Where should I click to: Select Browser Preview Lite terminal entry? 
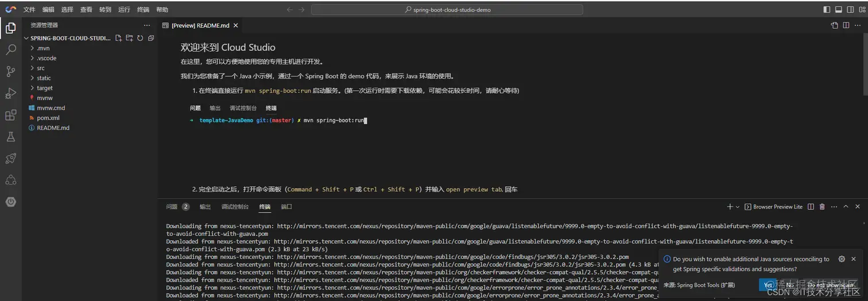click(774, 207)
